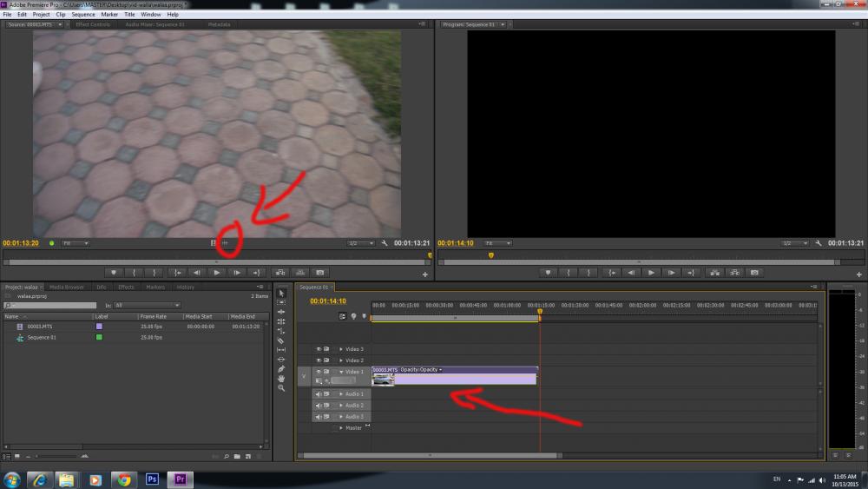Step back one frame in Source monitor

point(196,273)
